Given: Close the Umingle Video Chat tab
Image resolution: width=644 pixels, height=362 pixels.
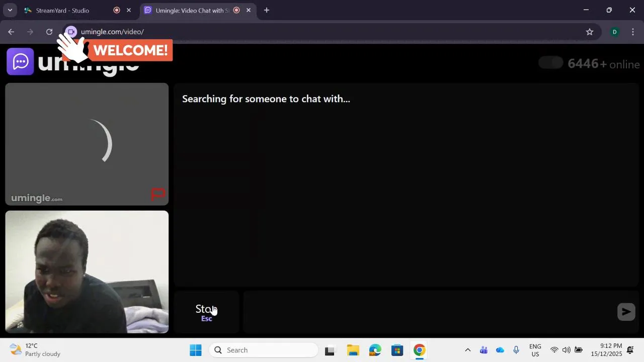Looking at the screenshot, I should 249,10.
